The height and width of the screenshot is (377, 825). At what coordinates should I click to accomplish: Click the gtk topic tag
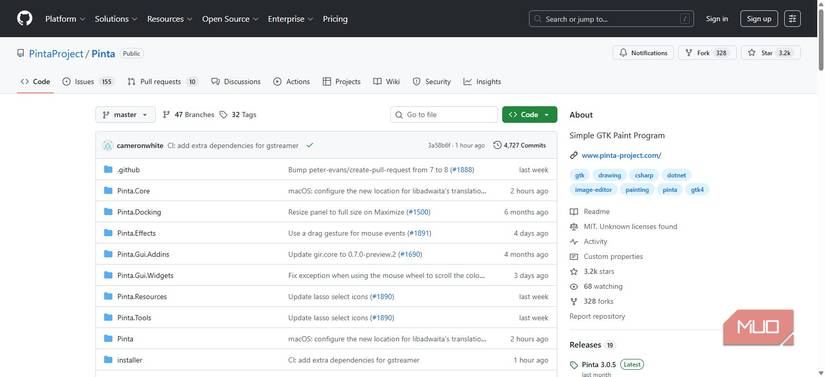579,175
